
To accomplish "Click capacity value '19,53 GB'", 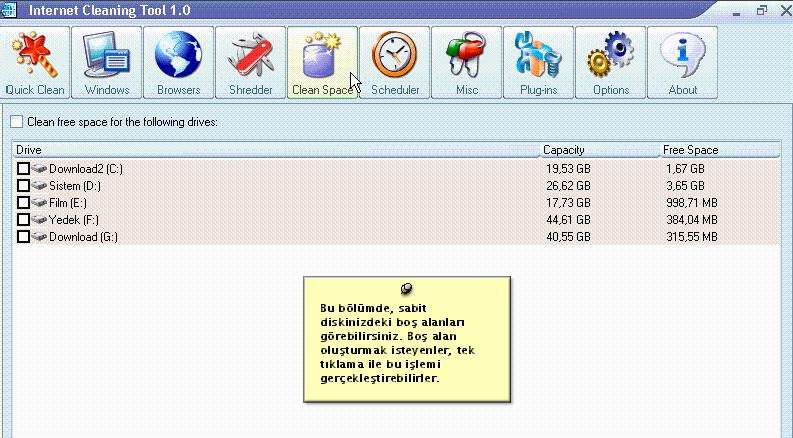I will coord(568,169).
